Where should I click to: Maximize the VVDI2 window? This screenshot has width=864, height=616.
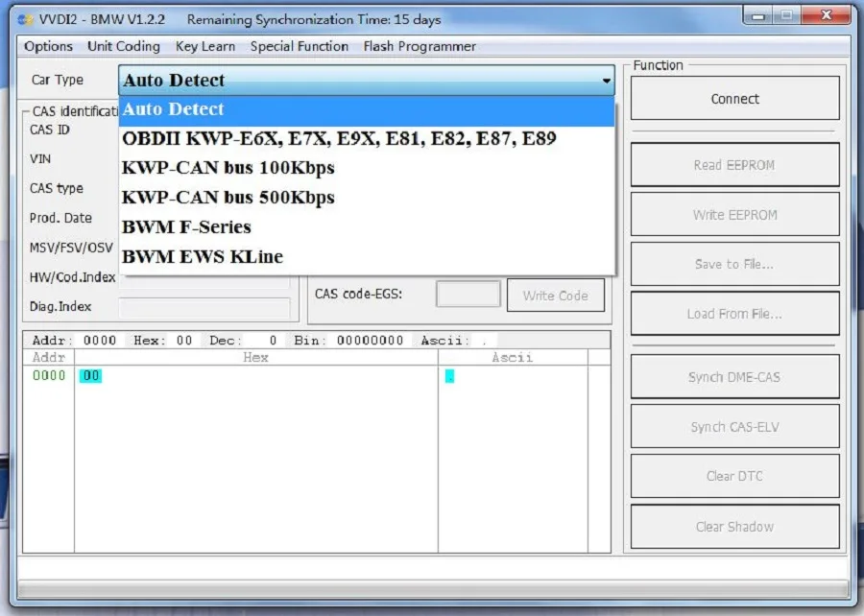click(787, 16)
